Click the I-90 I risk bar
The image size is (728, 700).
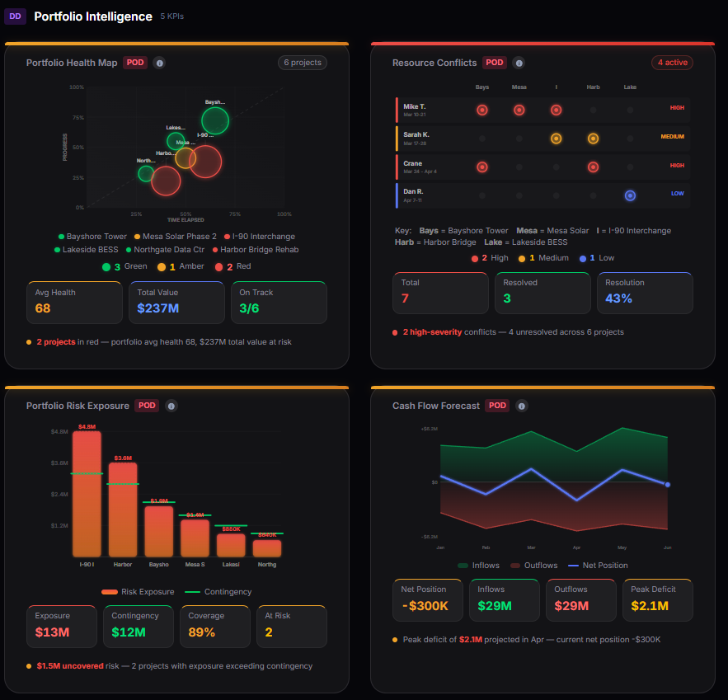coord(87,494)
